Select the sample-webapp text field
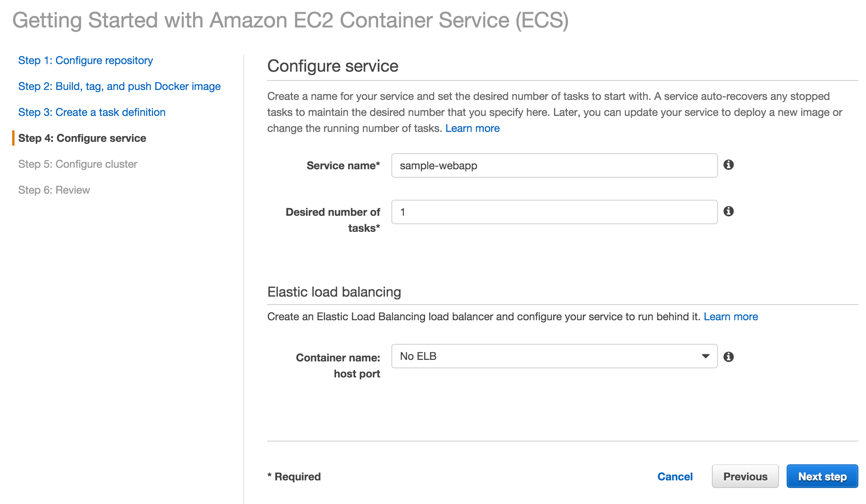The image size is (866, 504). 553,165
